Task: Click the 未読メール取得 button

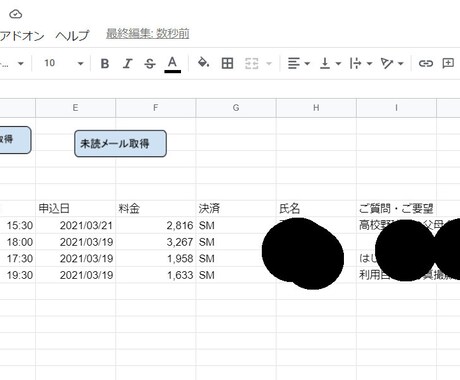Action: point(120,144)
